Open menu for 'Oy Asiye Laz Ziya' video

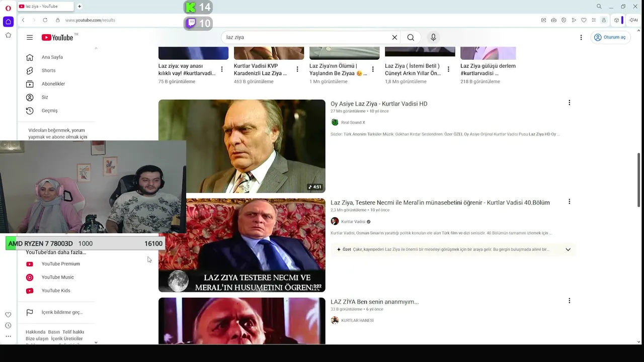coord(569,103)
